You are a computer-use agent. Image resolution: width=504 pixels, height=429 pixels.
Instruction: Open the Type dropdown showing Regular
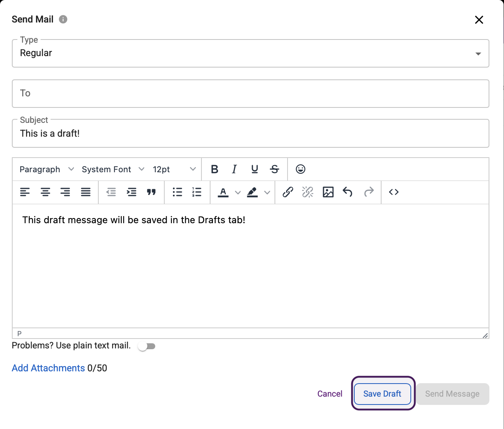[x=250, y=53]
